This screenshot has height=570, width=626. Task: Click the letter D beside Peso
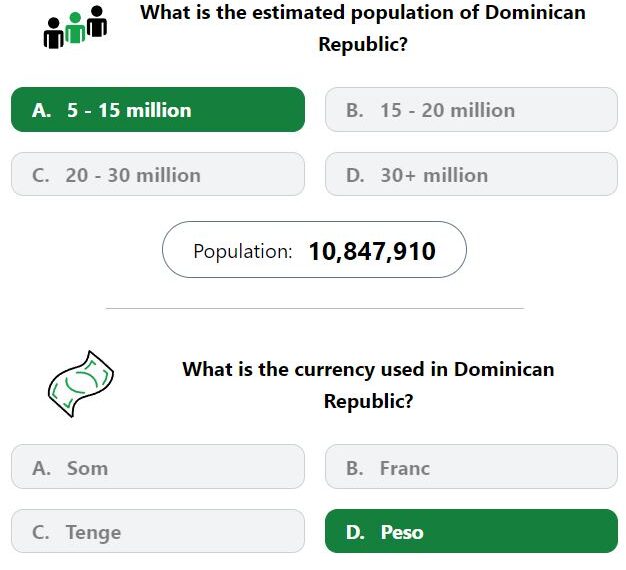[355, 532]
